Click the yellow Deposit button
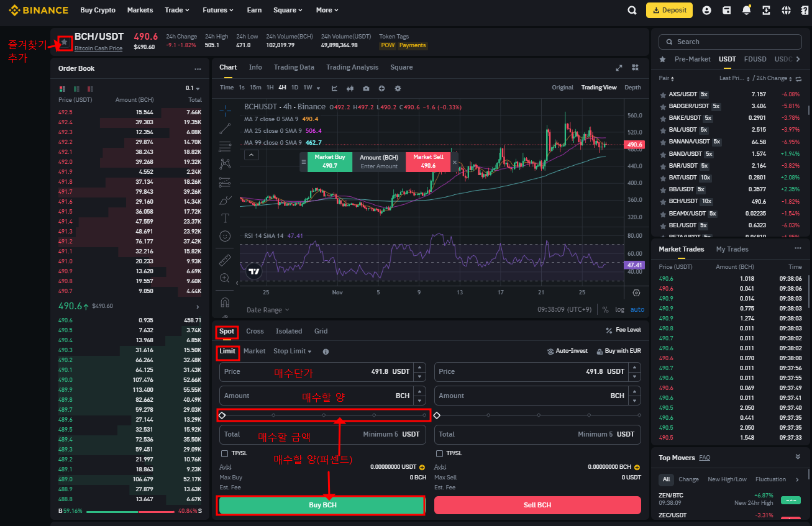Screen dimensions: 812x526 pos(669,10)
